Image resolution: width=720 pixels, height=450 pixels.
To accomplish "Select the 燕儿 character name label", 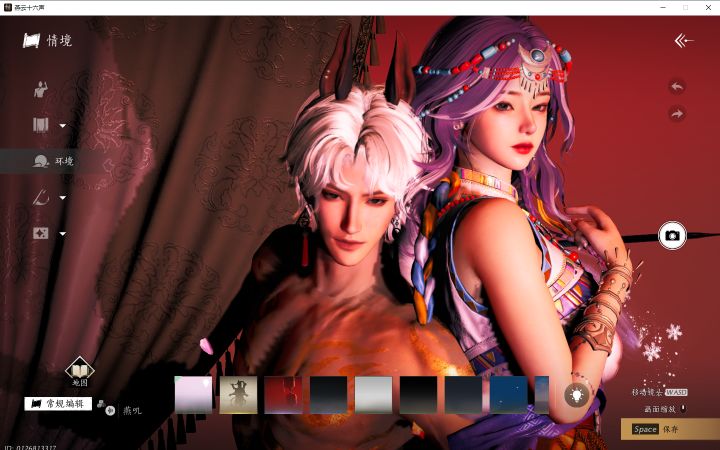I will pos(132,411).
